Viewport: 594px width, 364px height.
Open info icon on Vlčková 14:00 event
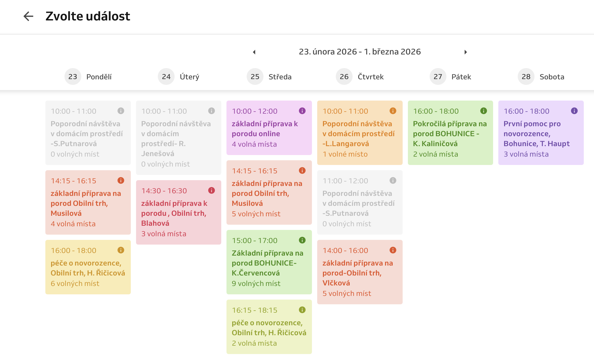(393, 250)
